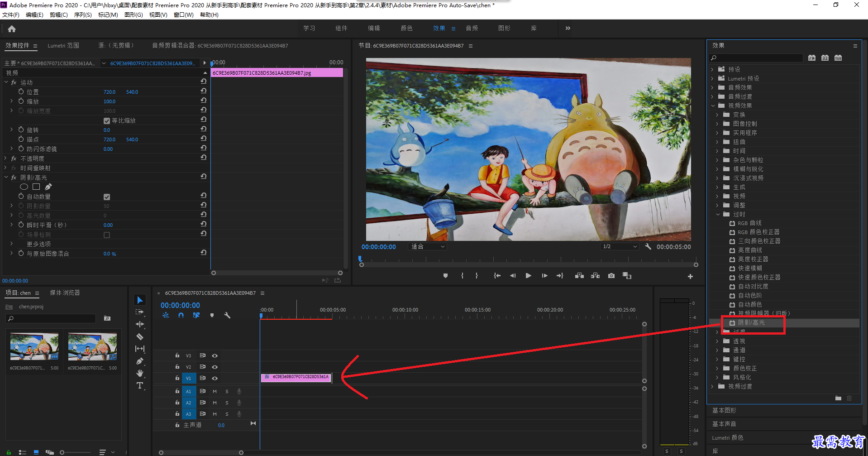The image size is (868, 456).
Task: Select 阴影/高光 effect in list
Action: point(751,323)
